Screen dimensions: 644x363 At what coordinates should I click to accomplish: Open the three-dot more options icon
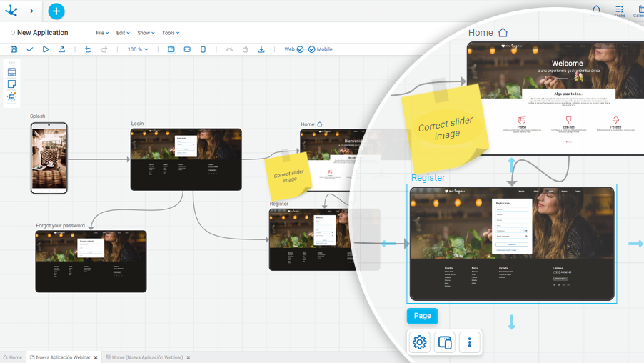[470, 342]
